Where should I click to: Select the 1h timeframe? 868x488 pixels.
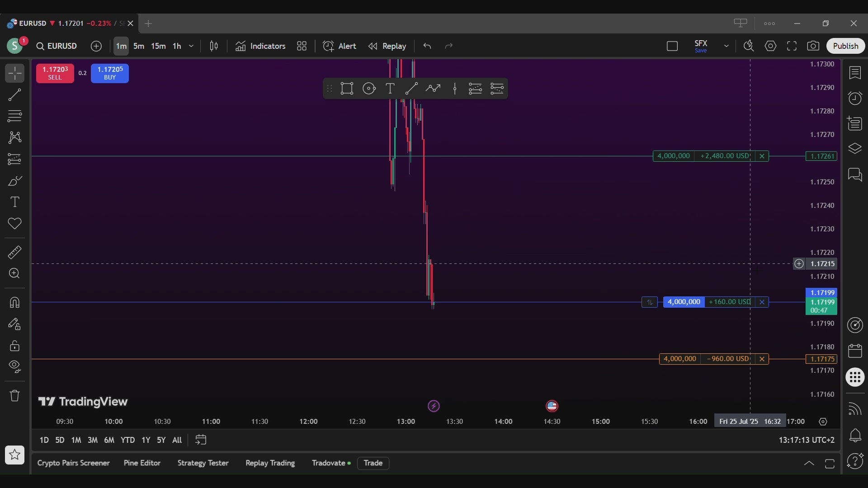pos(177,46)
